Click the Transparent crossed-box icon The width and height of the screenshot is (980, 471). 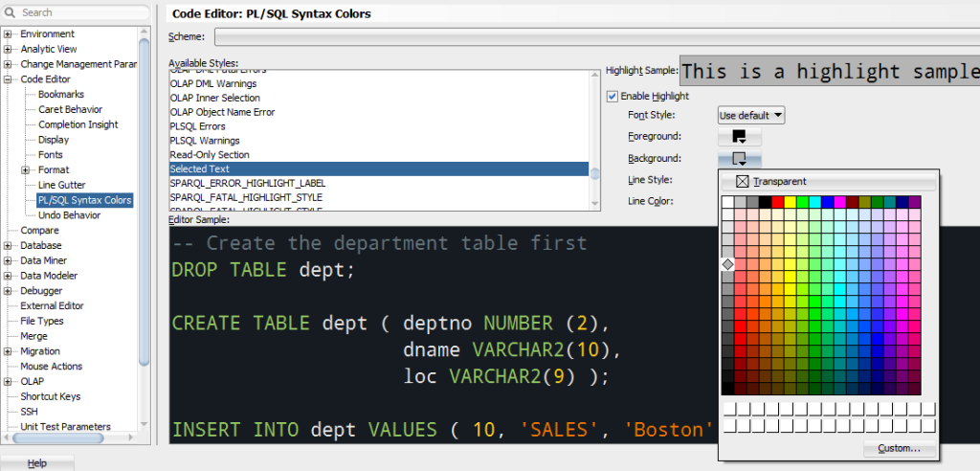742,181
